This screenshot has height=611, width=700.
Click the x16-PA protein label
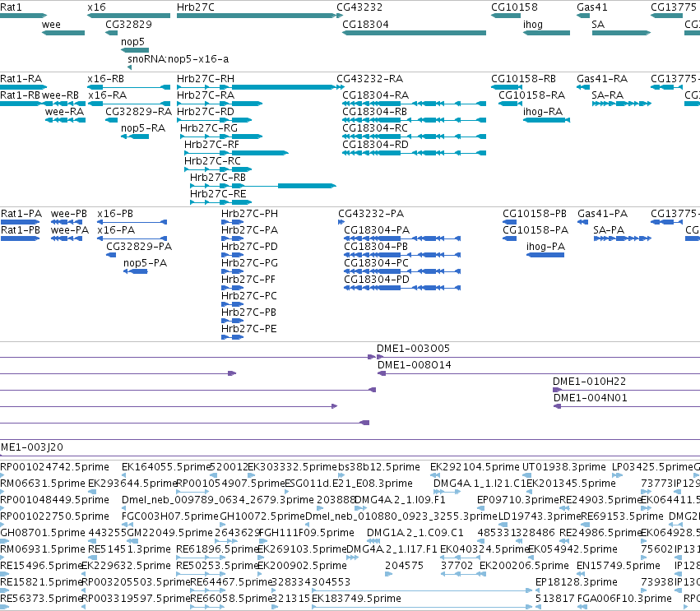click(116, 230)
